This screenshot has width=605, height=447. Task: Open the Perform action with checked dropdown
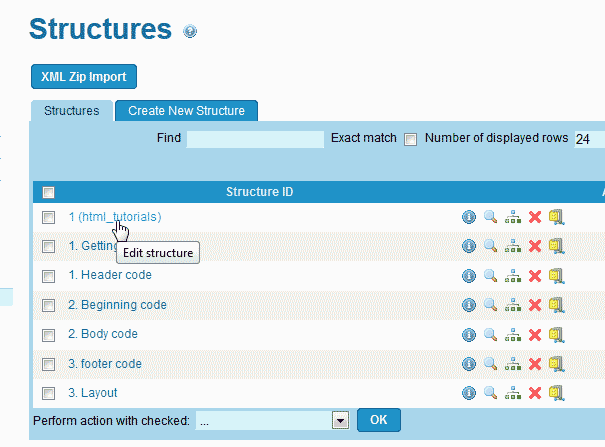[340, 421]
